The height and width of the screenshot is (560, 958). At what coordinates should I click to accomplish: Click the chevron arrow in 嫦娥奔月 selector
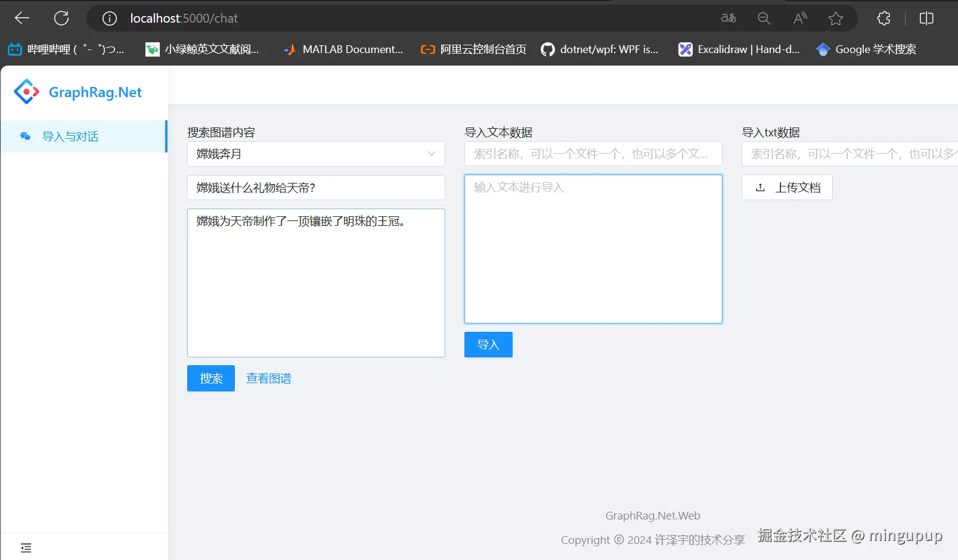(432, 154)
